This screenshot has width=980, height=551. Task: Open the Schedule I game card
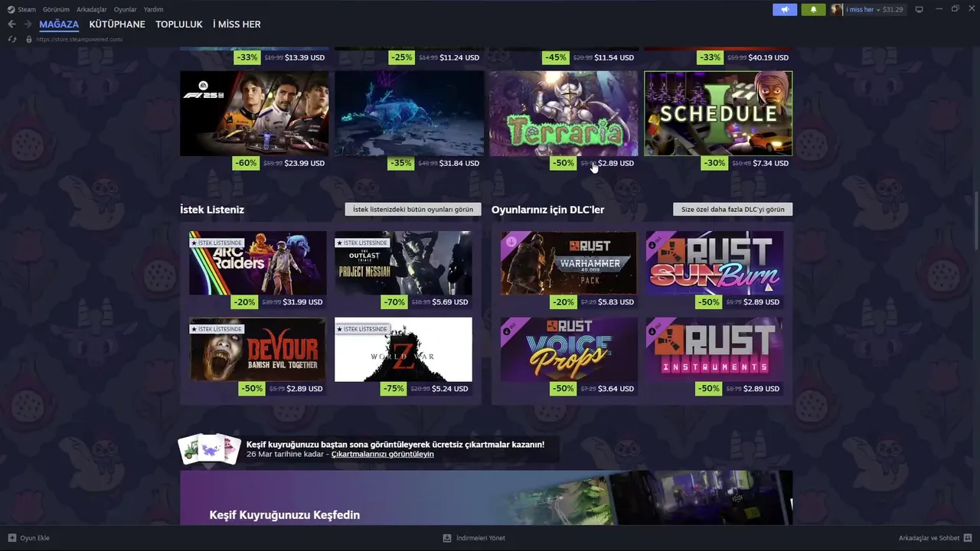pos(718,113)
